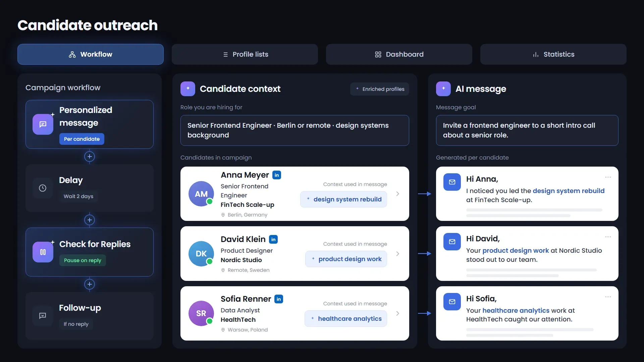Click the If no reply label
This screenshot has height=362, width=644.
(76, 324)
